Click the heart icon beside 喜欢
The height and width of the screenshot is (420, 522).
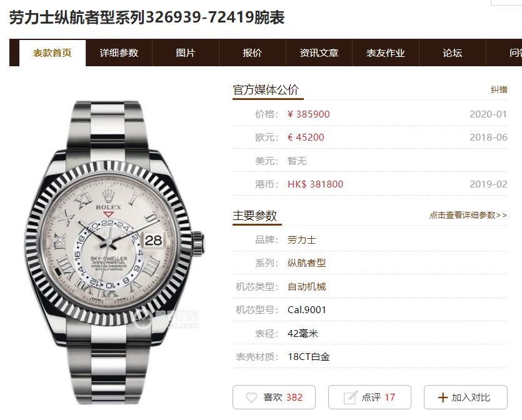click(x=251, y=397)
